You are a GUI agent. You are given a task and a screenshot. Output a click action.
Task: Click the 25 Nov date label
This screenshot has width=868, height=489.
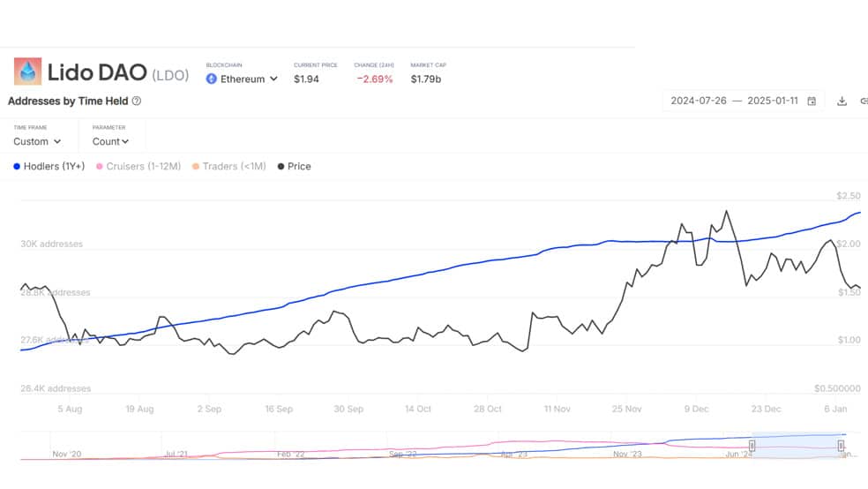point(626,410)
